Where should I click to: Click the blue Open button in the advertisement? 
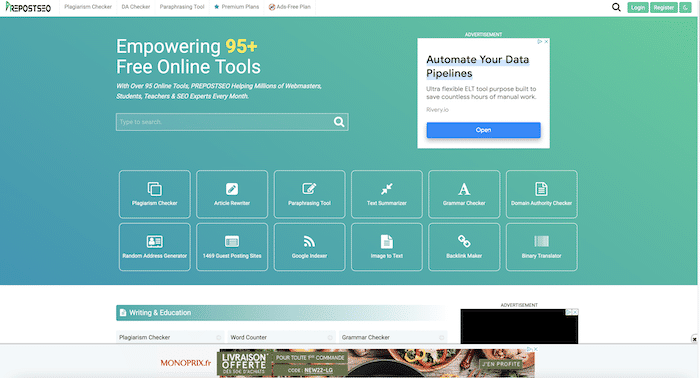(483, 130)
